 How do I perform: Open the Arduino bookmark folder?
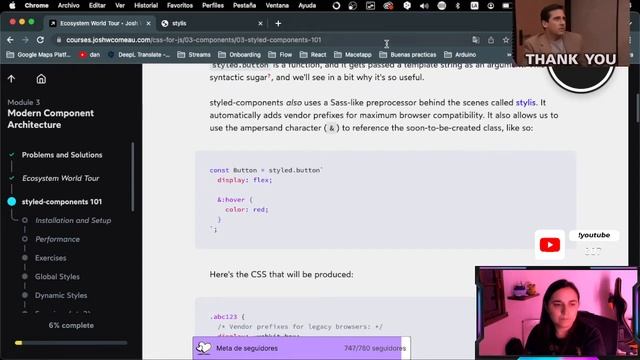point(460,54)
